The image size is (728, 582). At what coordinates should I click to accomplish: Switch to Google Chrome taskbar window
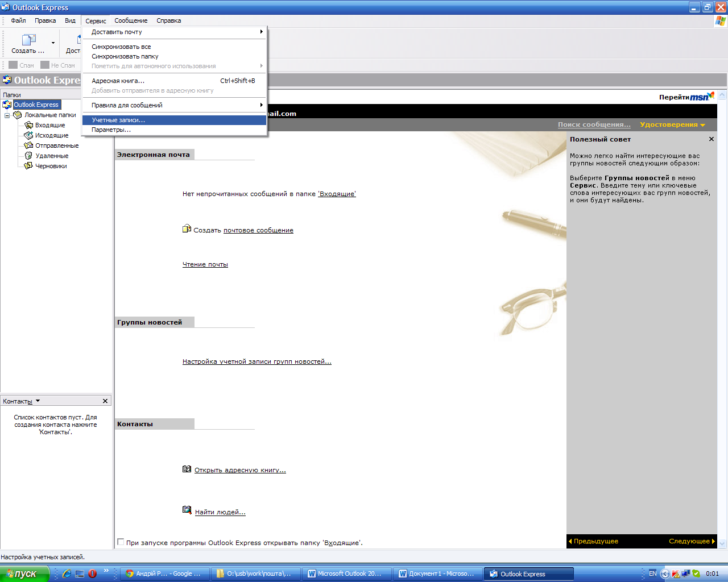point(165,573)
